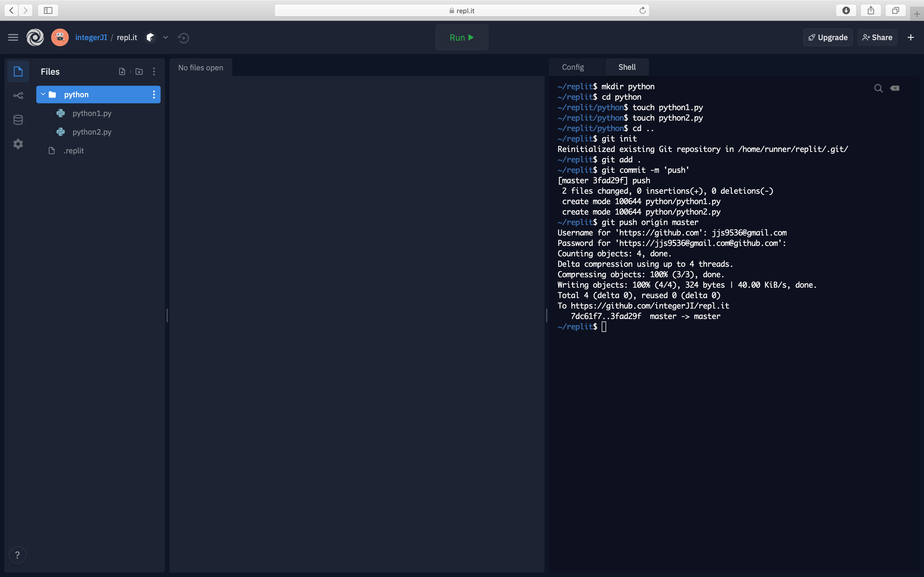Click the Upgrade button
924x577 pixels.
tap(827, 37)
